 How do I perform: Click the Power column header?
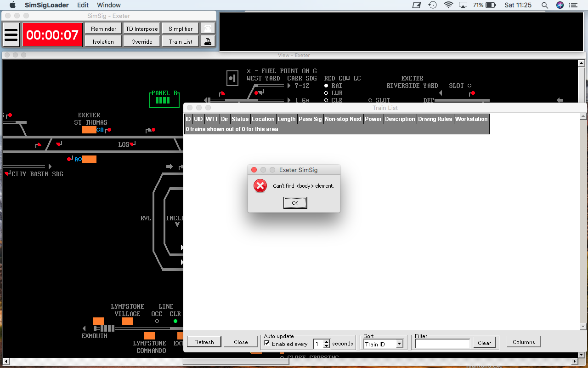click(373, 119)
